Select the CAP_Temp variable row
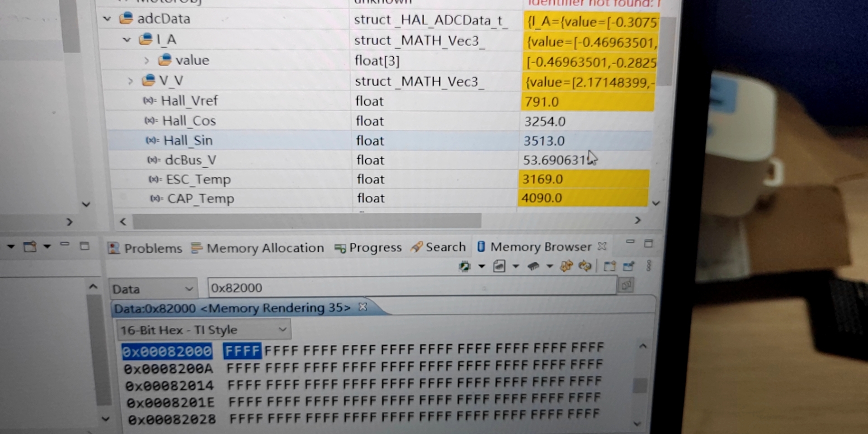Viewport: 868px width, 434px height. point(379,198)
